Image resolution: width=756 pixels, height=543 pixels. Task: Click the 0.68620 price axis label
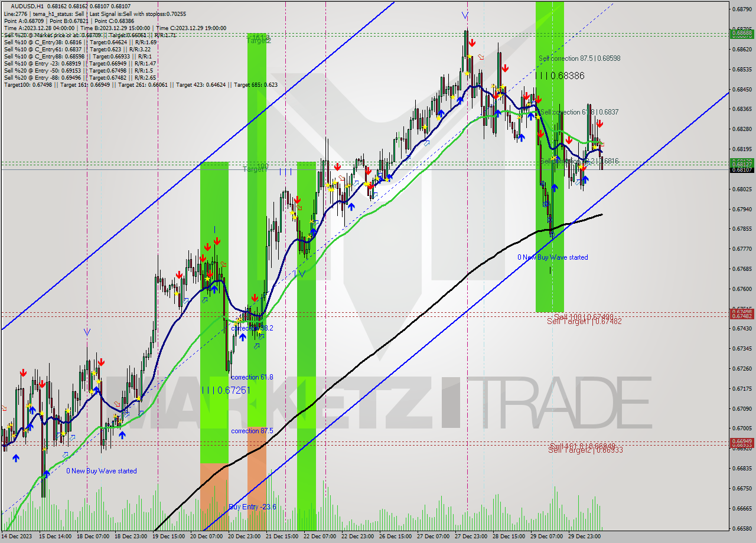coord(742,50)
